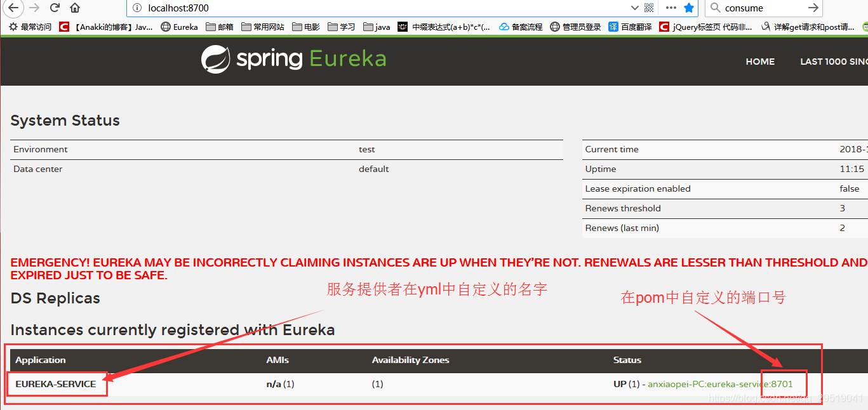Click the Environment value 'test'
This screenshot has width=868, height=410.
(366, 149)
